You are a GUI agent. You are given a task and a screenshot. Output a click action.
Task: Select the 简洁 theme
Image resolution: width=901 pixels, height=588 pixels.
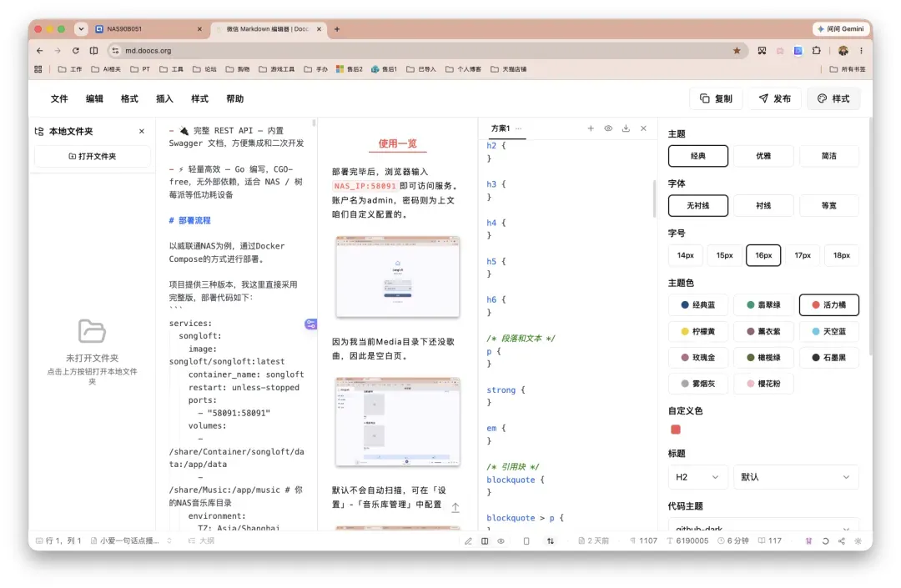(828, 156)
